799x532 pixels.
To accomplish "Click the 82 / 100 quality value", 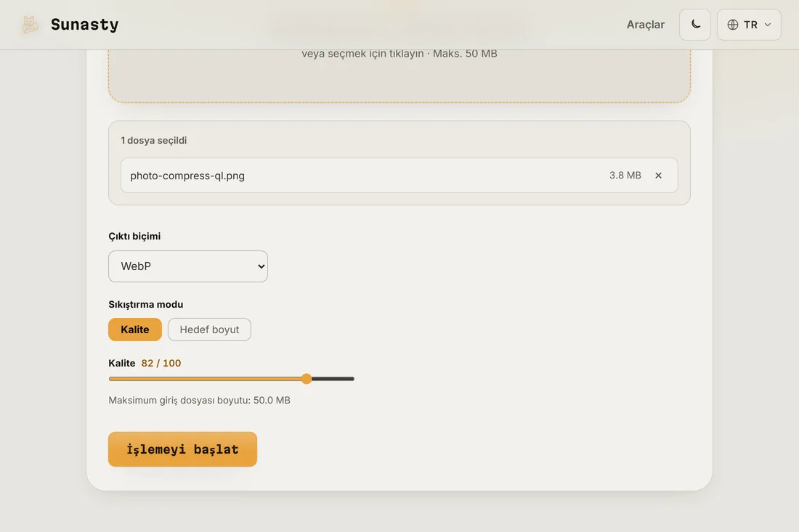I will 161,363.
